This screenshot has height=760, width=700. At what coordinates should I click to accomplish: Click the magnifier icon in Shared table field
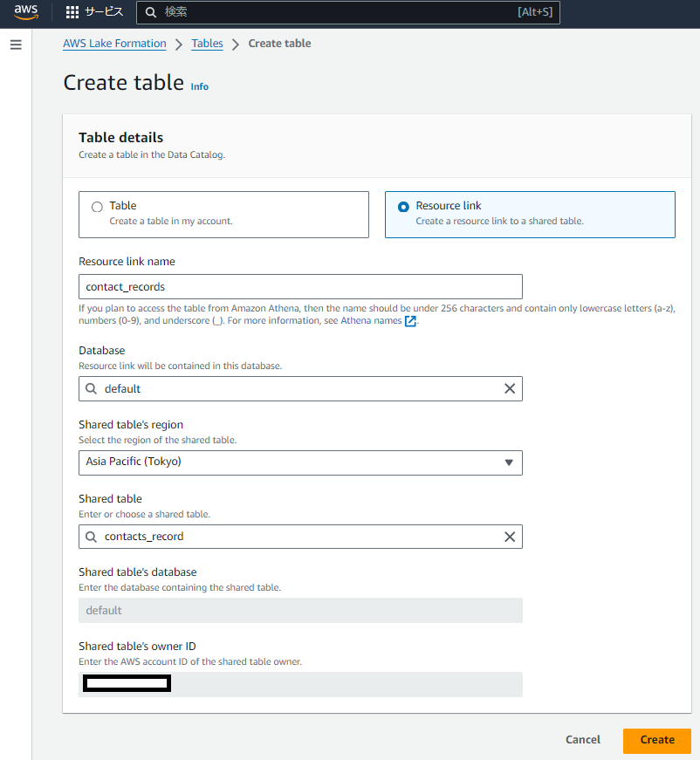[91, 537]
